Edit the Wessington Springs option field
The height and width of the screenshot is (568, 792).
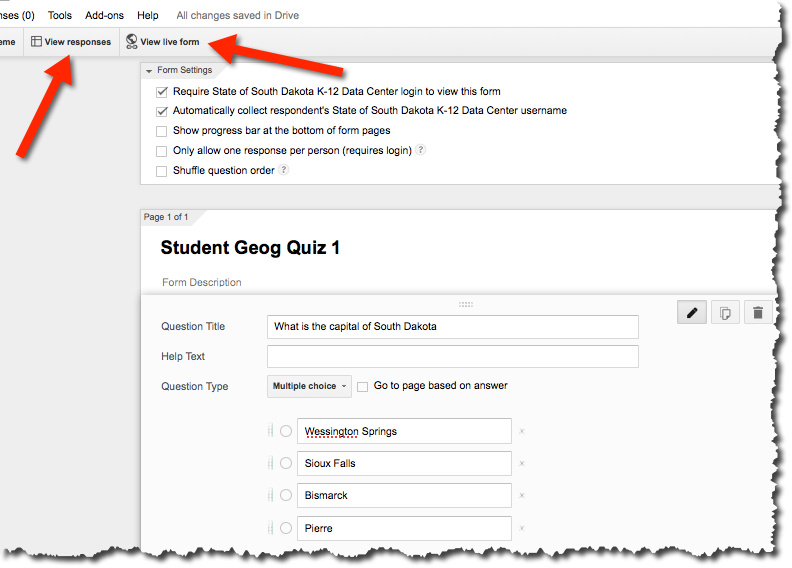pyautogui.click(x=404, y=431)
